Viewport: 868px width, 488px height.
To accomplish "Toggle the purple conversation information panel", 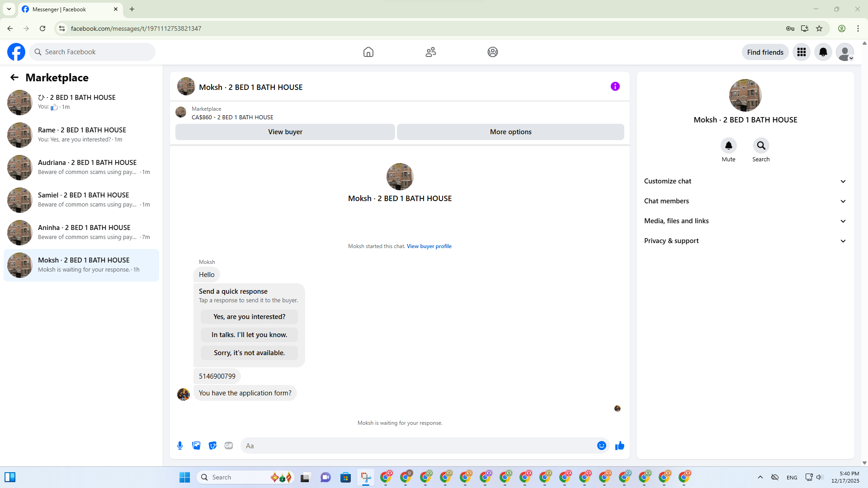I will [x=615, y=86].
